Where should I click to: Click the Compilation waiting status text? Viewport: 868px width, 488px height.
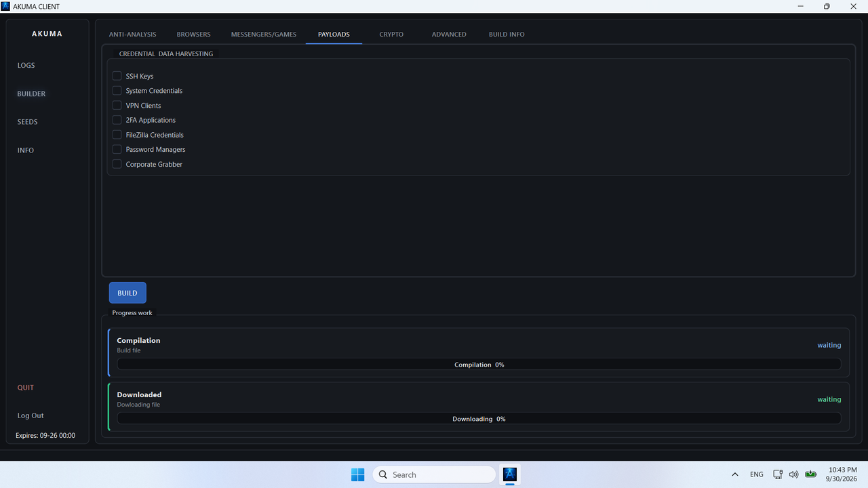(829, 345)
